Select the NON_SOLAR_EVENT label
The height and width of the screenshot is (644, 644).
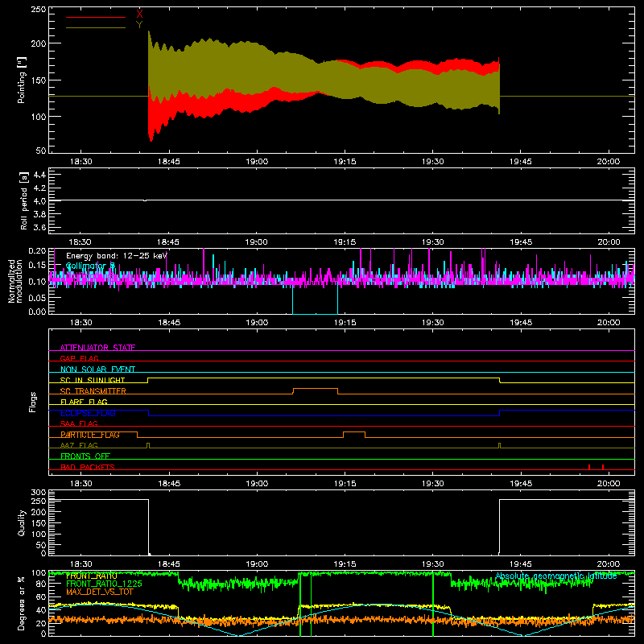[97, 369]
